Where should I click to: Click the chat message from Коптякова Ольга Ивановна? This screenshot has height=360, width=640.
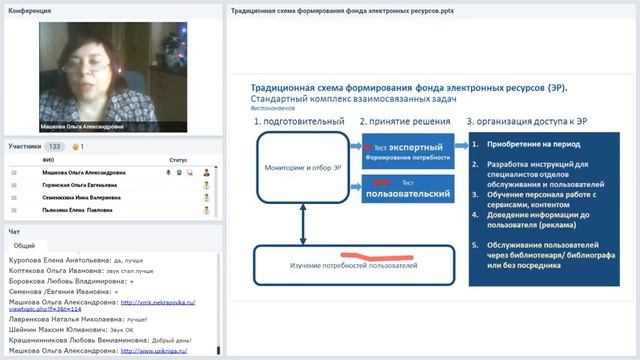point(81,271)
